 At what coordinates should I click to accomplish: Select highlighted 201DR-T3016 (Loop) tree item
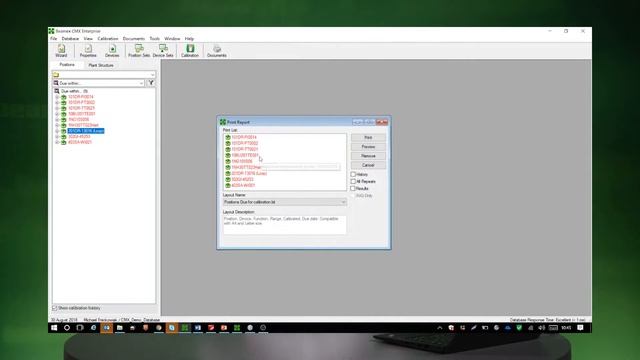[86, 131]
